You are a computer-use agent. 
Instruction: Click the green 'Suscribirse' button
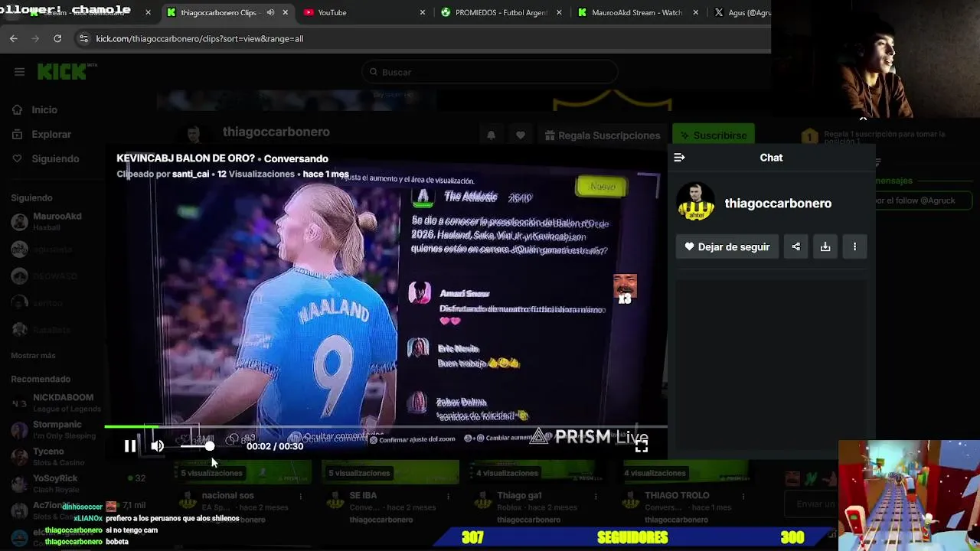tap(713, 135)
